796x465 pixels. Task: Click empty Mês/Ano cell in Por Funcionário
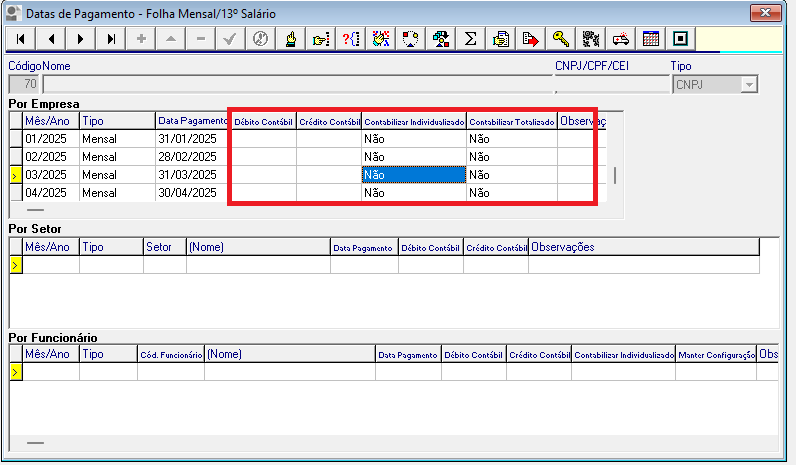[51, 372]
